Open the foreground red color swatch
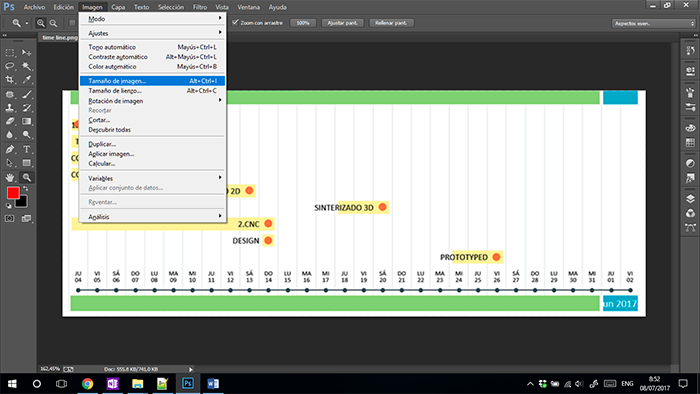Screen dimensions: 700x394 pos(12,193)
